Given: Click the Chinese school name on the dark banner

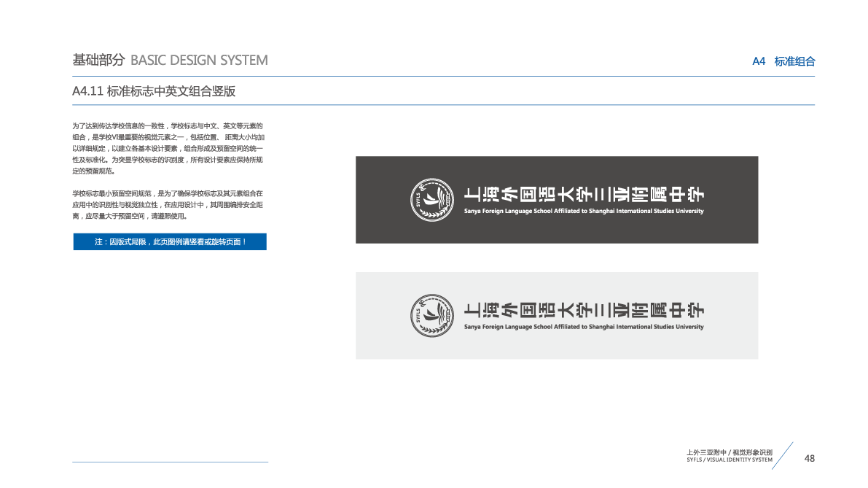Looking at the screenshot, I should [584, 195].
